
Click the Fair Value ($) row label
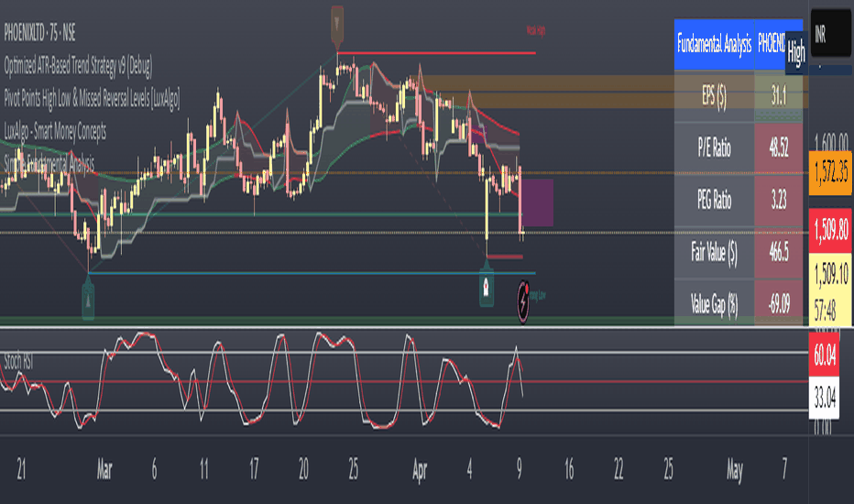714,252
